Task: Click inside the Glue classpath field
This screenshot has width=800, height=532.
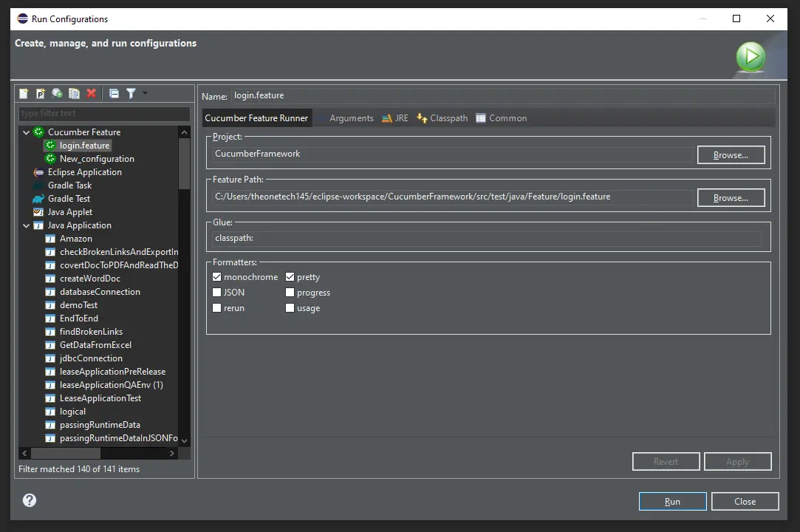Action: (x=488, y=237)
